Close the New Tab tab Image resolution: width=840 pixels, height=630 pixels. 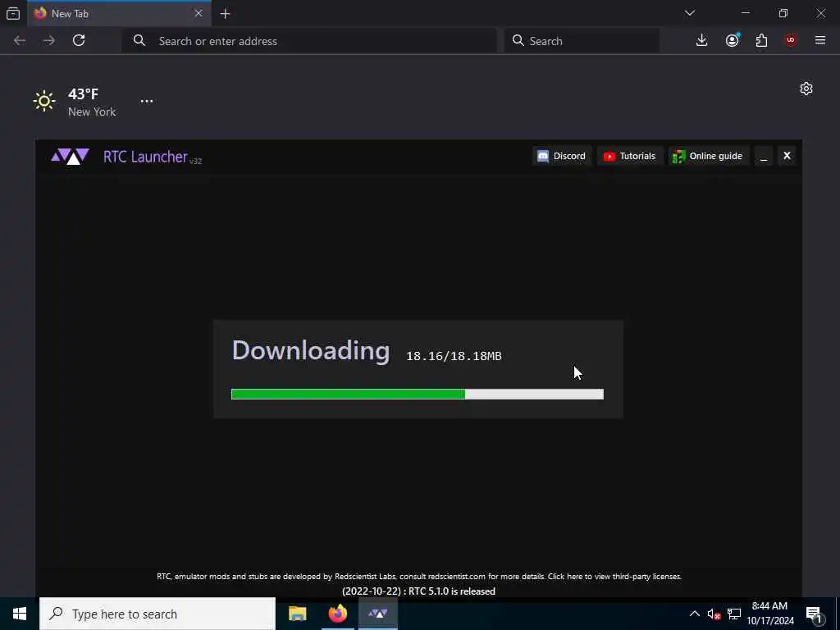coord(199,13)
